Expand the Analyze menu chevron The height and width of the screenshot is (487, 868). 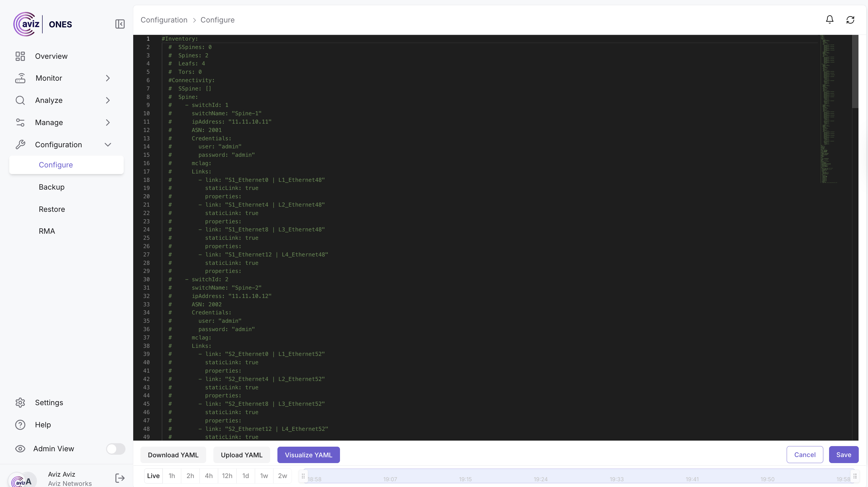coord(108,100)
